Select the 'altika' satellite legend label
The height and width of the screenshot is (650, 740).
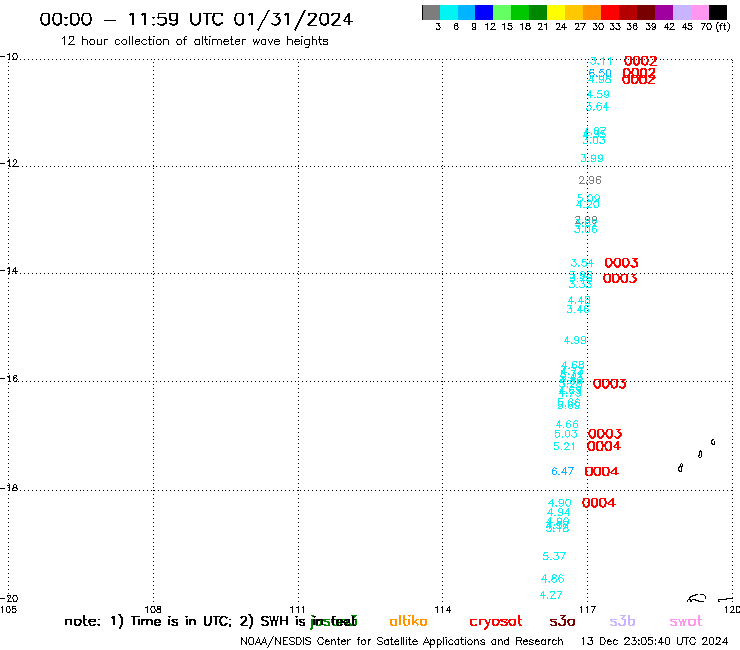point(408,621)
